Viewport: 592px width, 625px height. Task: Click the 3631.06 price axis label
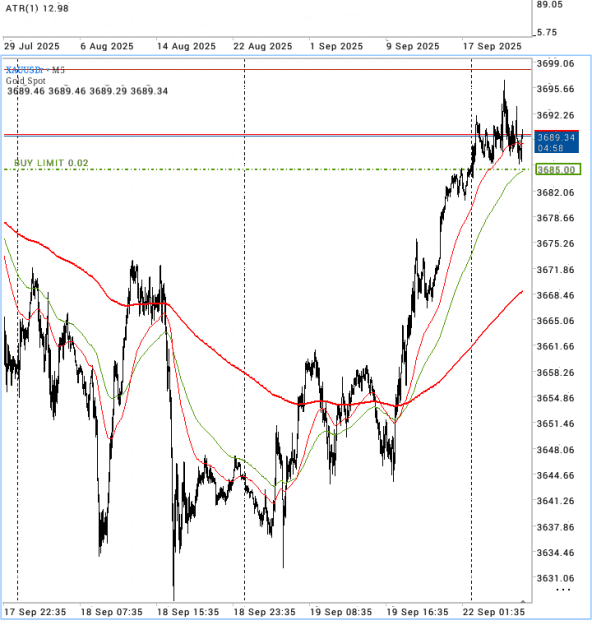coord(555,578)
